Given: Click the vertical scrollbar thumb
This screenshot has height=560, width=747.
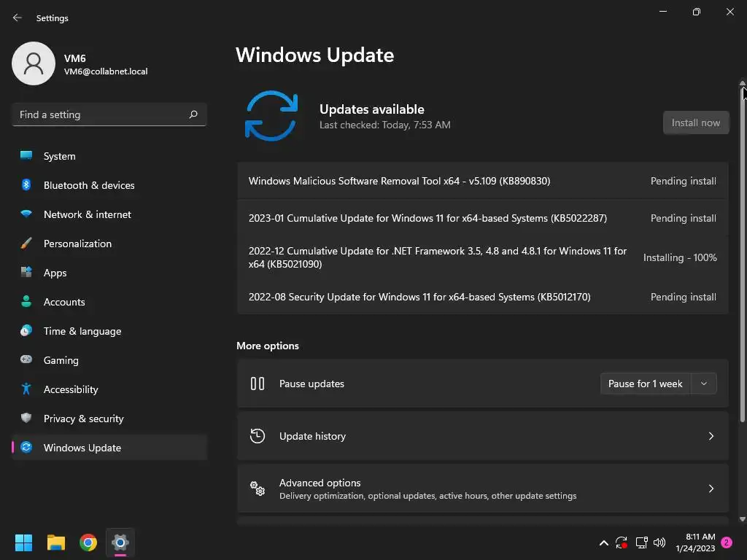Looking at the screenshot, I should click(742, 254).
